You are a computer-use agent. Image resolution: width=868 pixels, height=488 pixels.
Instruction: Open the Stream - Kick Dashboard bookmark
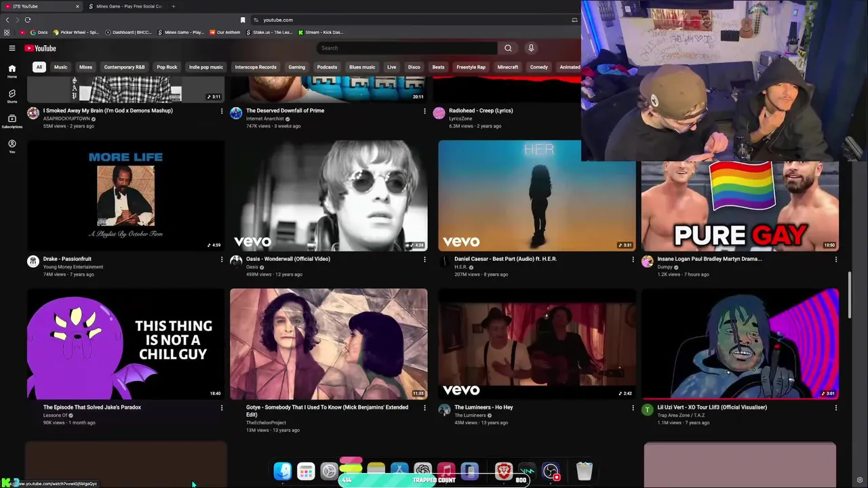[x=321, y=32]
